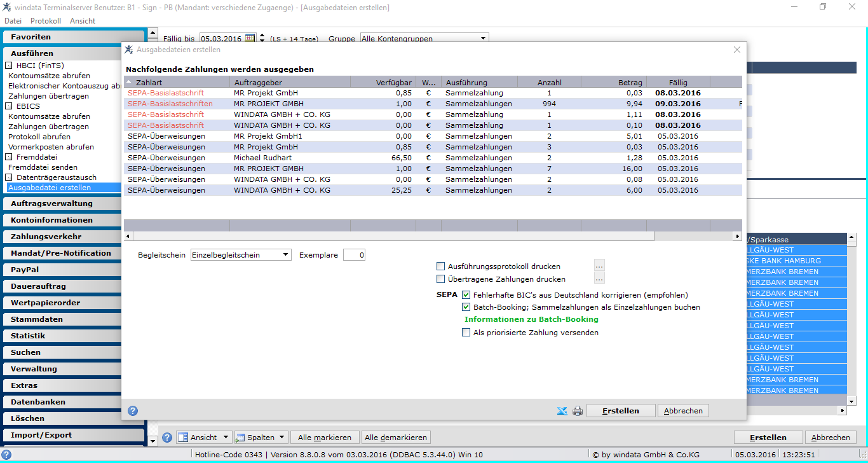868x463 pixels.
Task: Open the Gruppe Alle Kontengruppen dropdown
Action: pyautogui.click(x=483, y=38)
